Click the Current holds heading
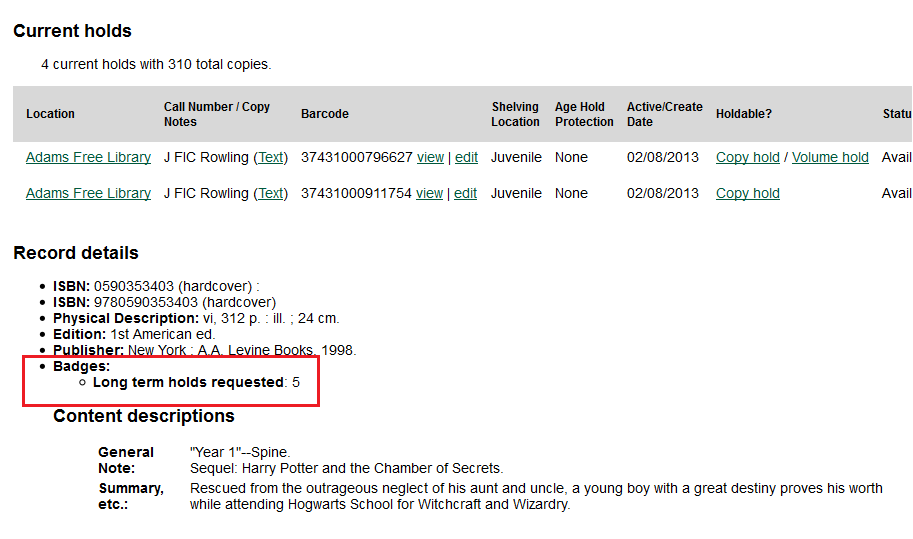The height and width of the screenshot is (539, 913). click(72, 31)
